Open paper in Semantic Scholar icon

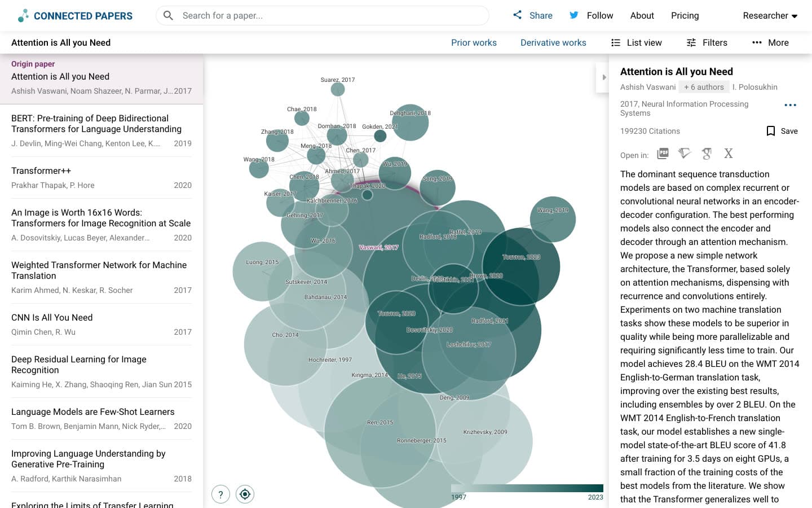coord(685,154)
